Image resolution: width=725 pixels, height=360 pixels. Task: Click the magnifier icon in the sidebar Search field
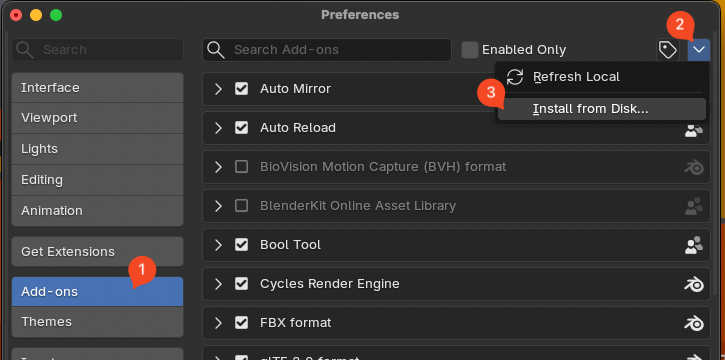25,50
